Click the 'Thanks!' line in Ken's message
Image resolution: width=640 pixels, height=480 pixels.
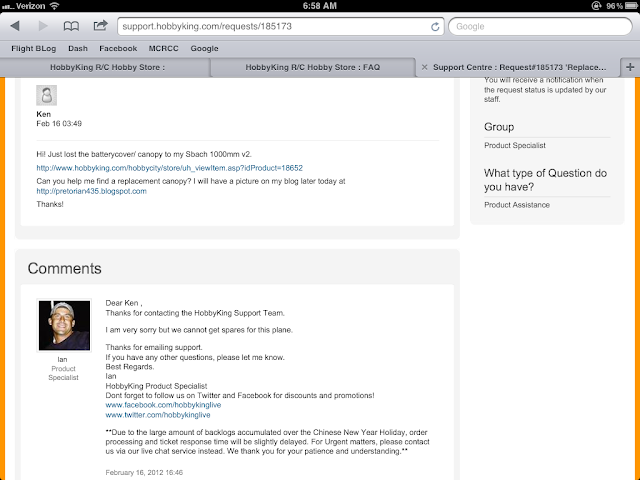click(50, 204)
